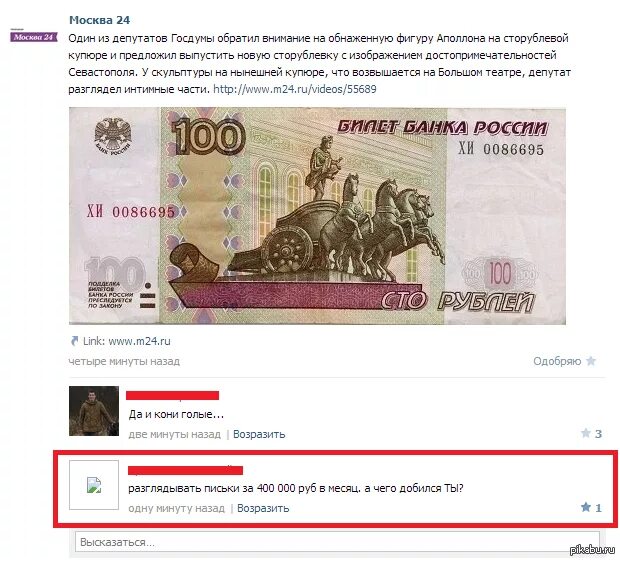Viewport: 620px width, 561px height.
Task: Like the post via Одобряю
Action: 557,361
